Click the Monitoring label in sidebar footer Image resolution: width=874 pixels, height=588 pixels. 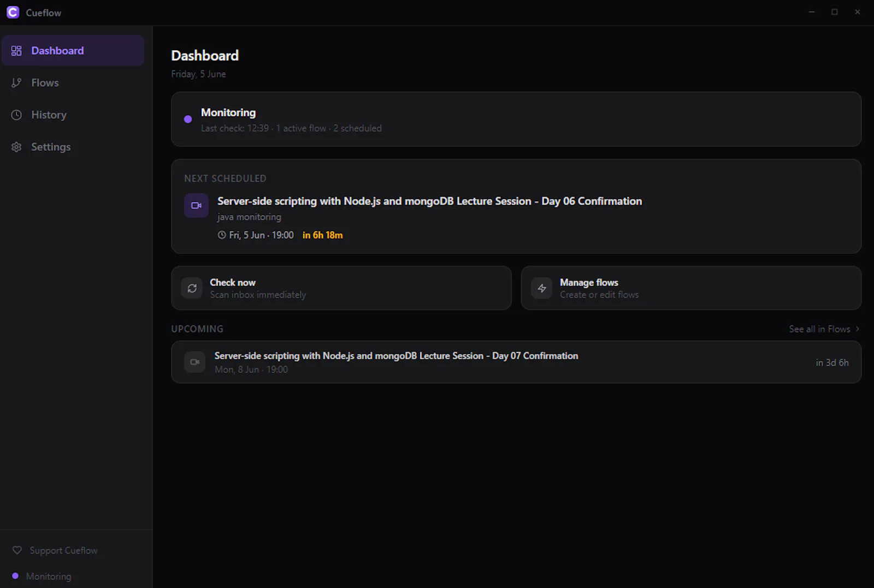point(49,576)
